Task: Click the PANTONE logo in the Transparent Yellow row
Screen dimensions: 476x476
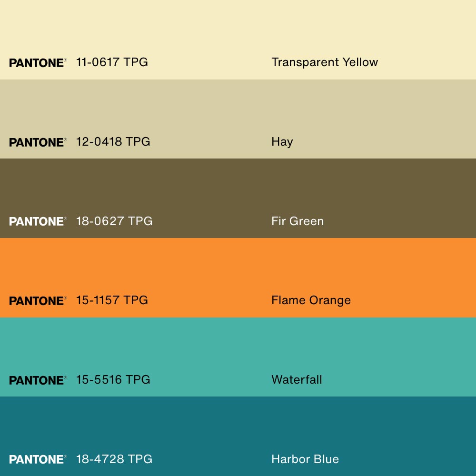Action: (38, 63)
